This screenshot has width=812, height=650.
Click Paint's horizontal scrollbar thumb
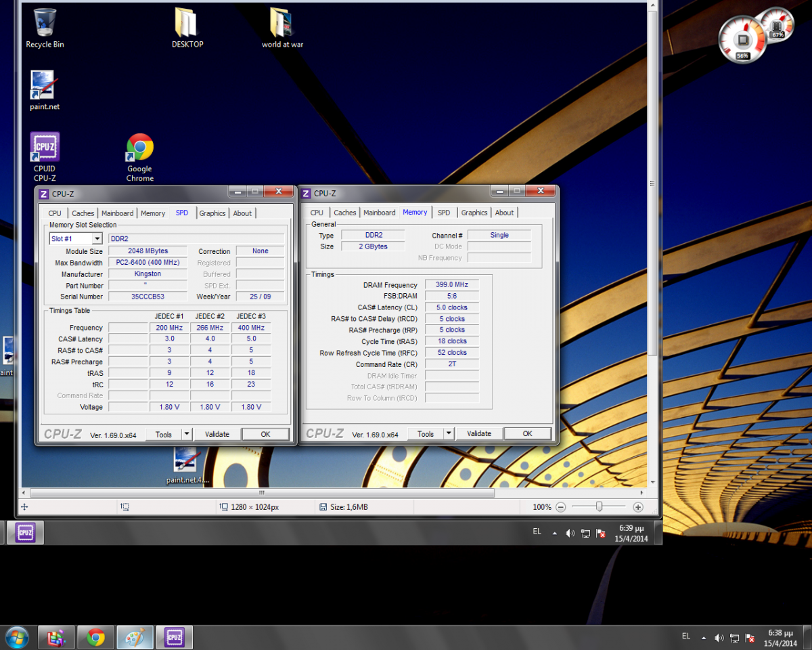[262, 492]
